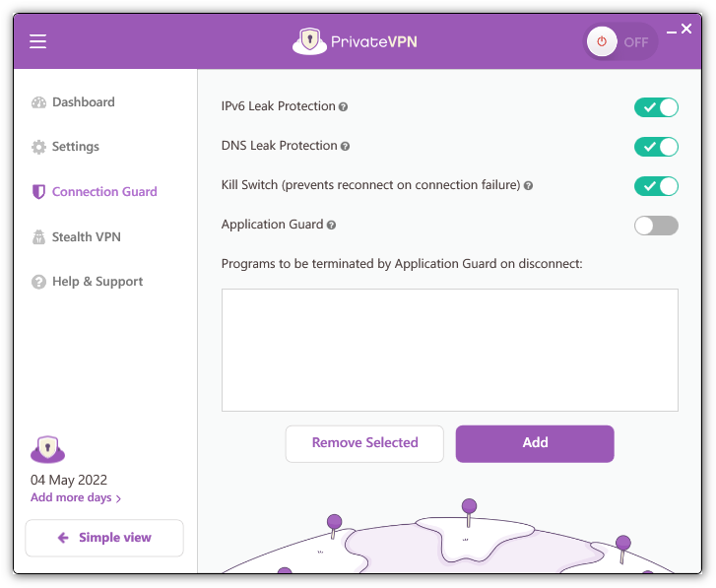Click inside the programs list box
This screenshot has width=716, height=588.
pos(450,351)
